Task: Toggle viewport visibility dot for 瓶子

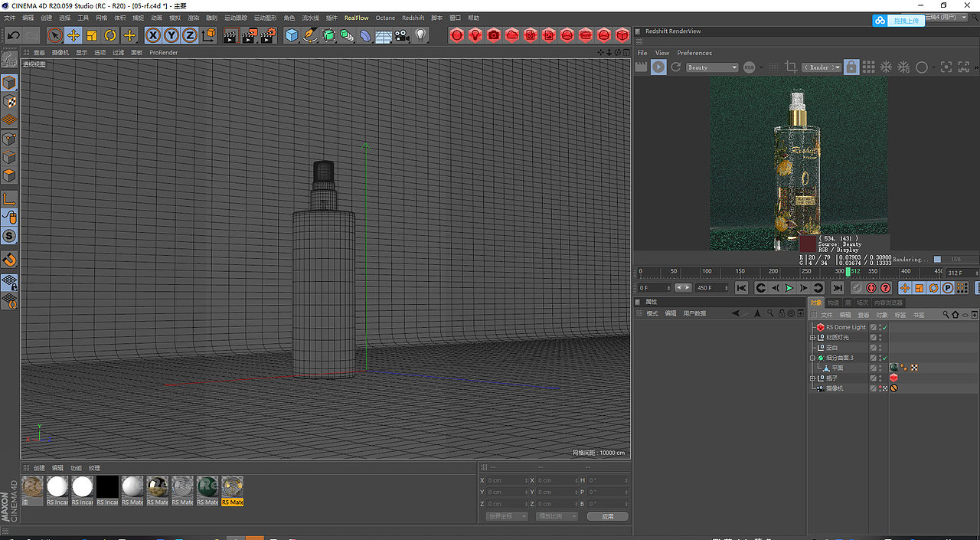Action: [x=880, y=375]
